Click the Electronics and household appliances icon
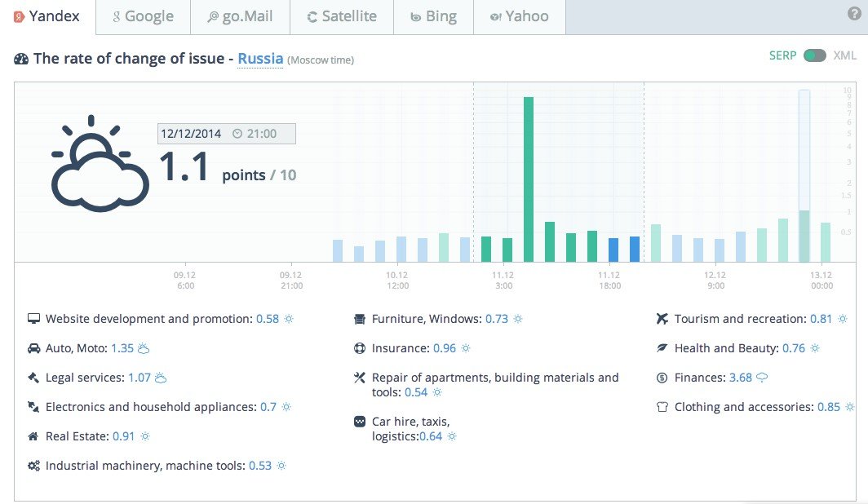Screen dimensions: 868x504 (x=33, y=407)
